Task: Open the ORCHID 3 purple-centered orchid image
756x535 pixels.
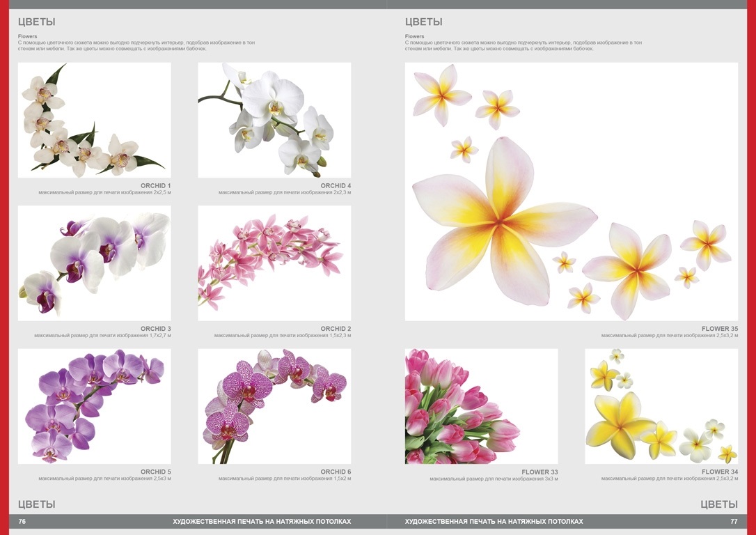Action: (94, 263)
